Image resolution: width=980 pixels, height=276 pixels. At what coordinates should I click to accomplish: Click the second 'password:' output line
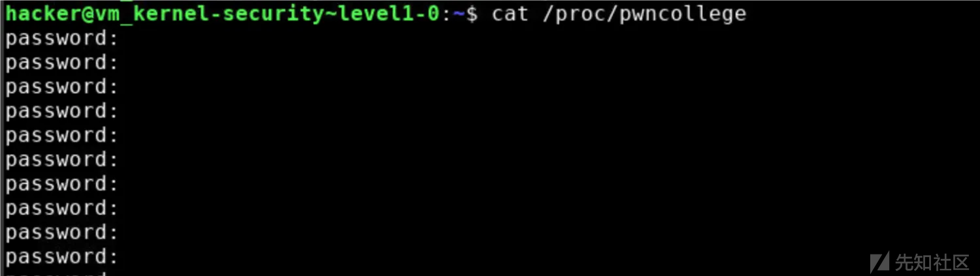click(x=61, y=63)
